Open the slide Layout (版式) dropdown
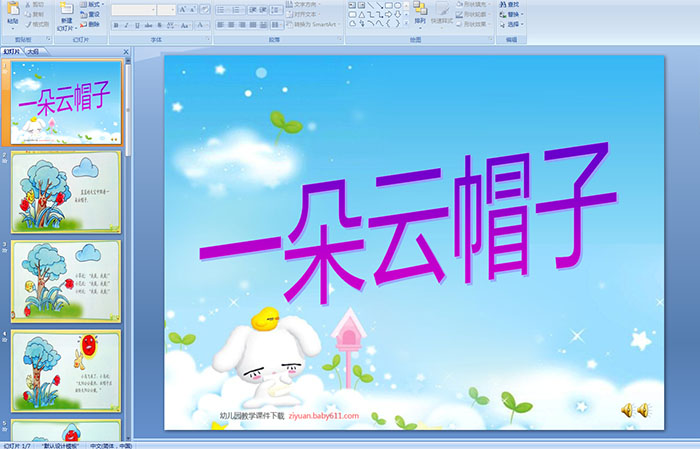This screenshot has height=449, width=700. point(92,4)
